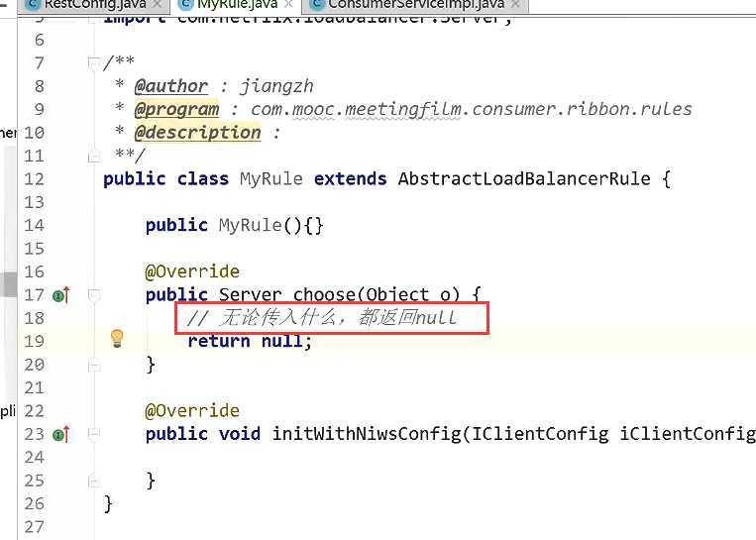The width and height of the screenshot is (756, 540).
Task: Click the class name MyRule on line 12
Action: click(271, 179)
